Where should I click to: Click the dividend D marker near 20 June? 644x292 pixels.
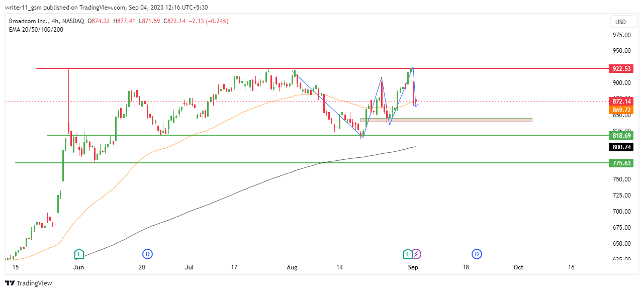click(147, 254)
